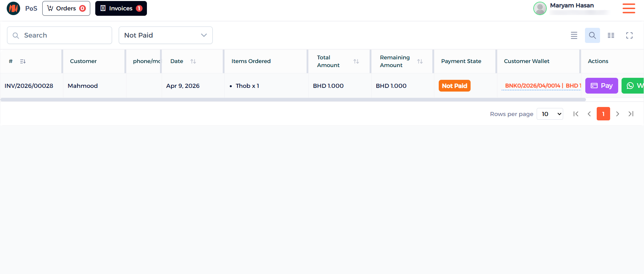The height and width of the screenshot is (274, 644).
Task: Toggle the column layout view icon
Action: click(x=611, y=35)
